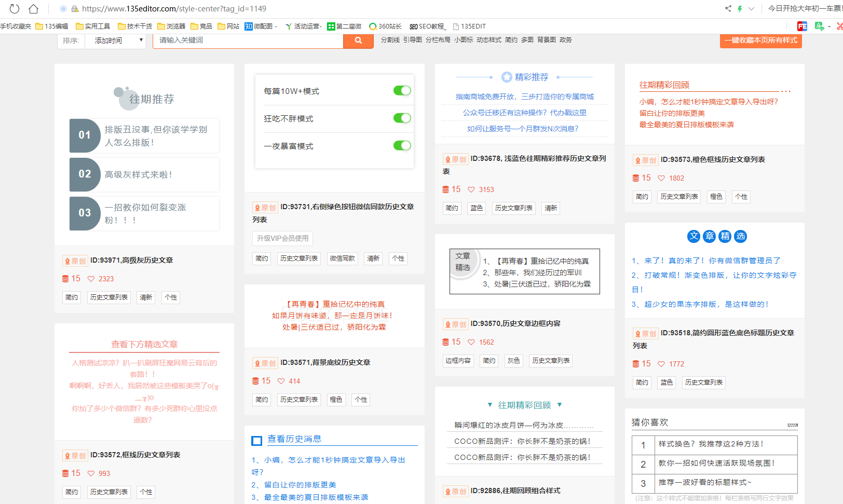Click the 请输入关键词 search field

[248, 40]
